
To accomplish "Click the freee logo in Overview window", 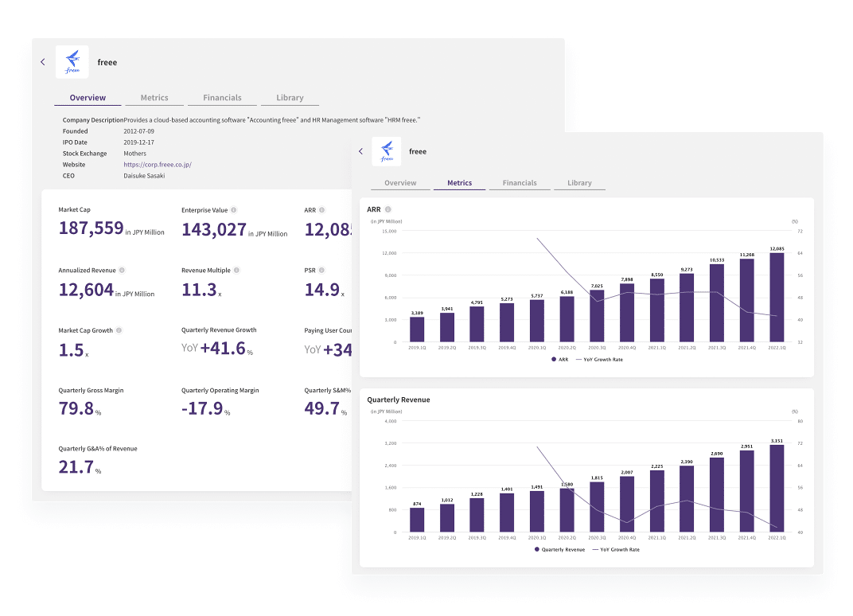I will tap(72, 62).
